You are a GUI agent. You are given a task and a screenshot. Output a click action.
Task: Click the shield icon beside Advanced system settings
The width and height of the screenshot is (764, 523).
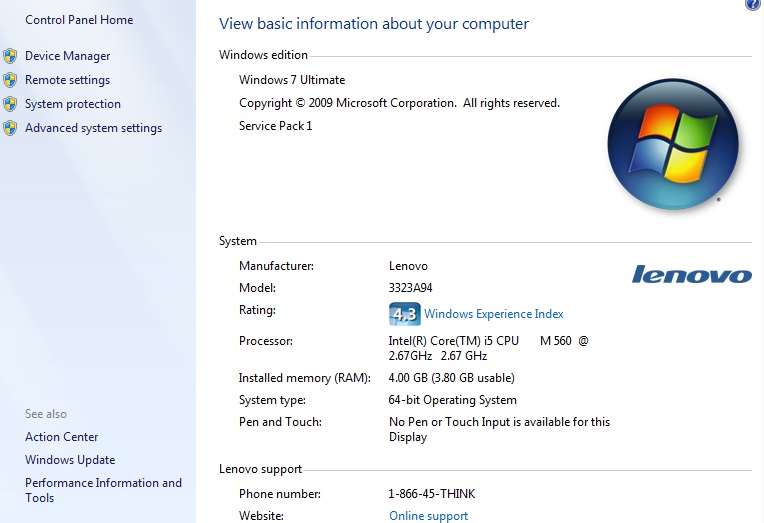click(10, 128)
